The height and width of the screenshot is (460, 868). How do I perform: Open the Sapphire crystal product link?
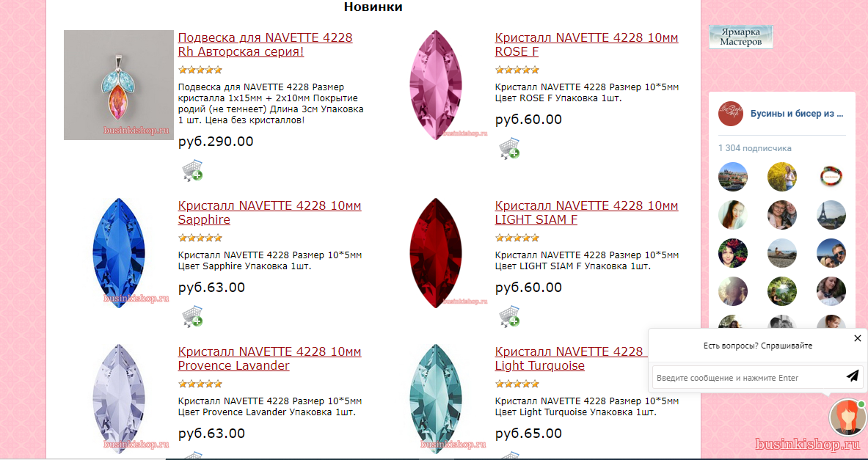(x=269, y=213)
